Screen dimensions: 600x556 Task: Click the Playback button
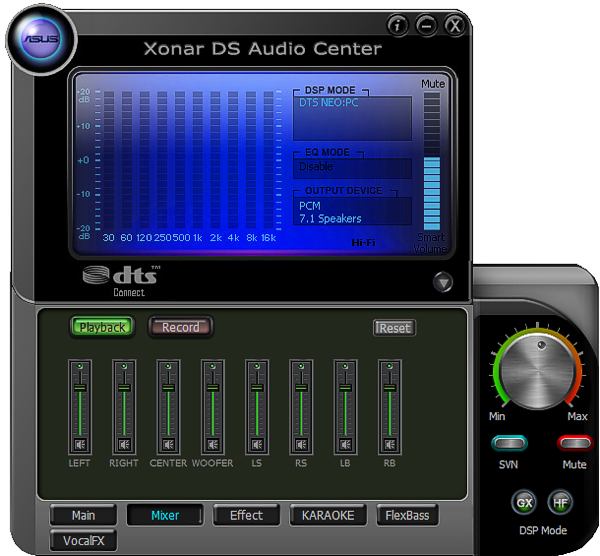(102, 327)
